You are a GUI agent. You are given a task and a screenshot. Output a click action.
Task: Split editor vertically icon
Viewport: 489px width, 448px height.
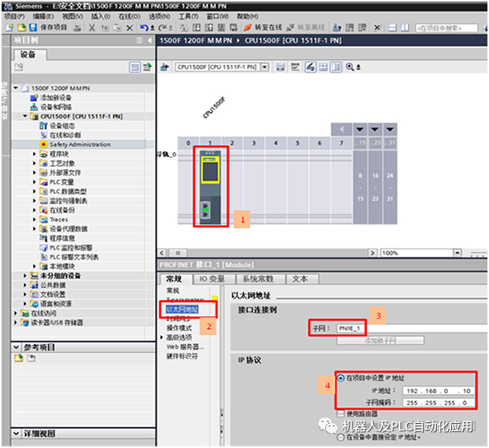(x=405, y=28)
